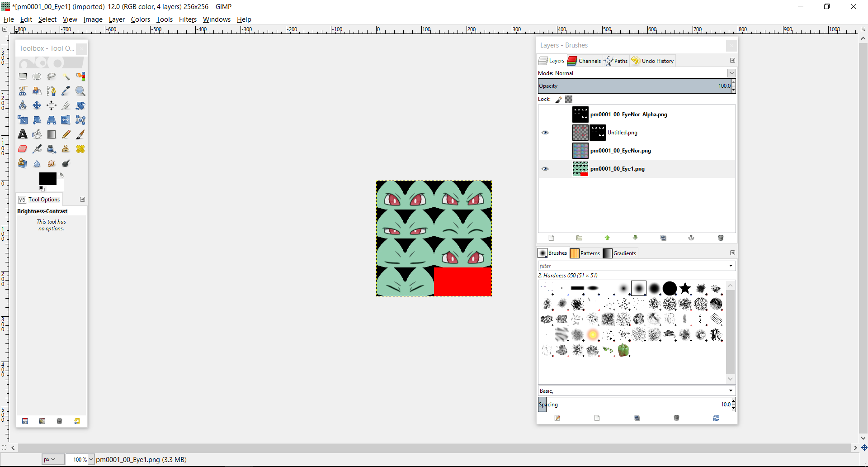
Task: Open the Filters menu
Action: [188, 19]
